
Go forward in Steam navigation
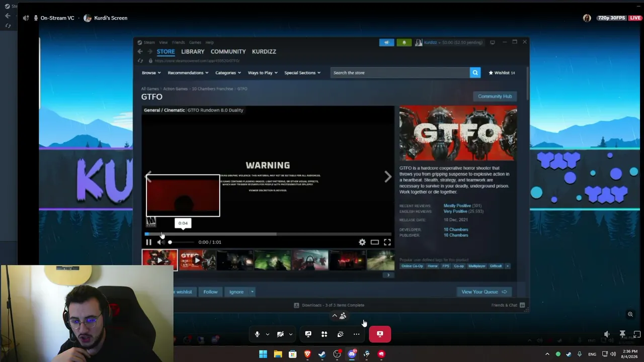coord(149,51)
